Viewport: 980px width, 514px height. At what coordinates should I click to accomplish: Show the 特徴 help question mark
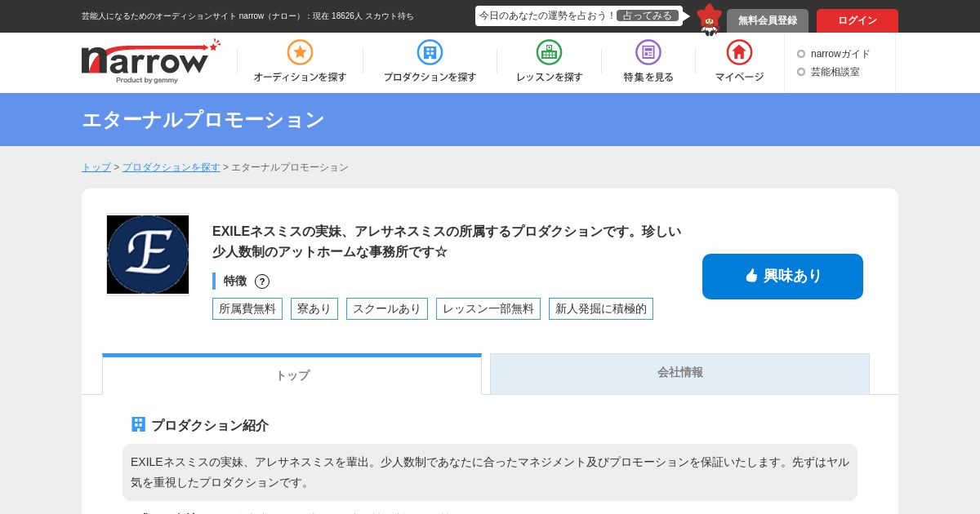tap(262, 281)
